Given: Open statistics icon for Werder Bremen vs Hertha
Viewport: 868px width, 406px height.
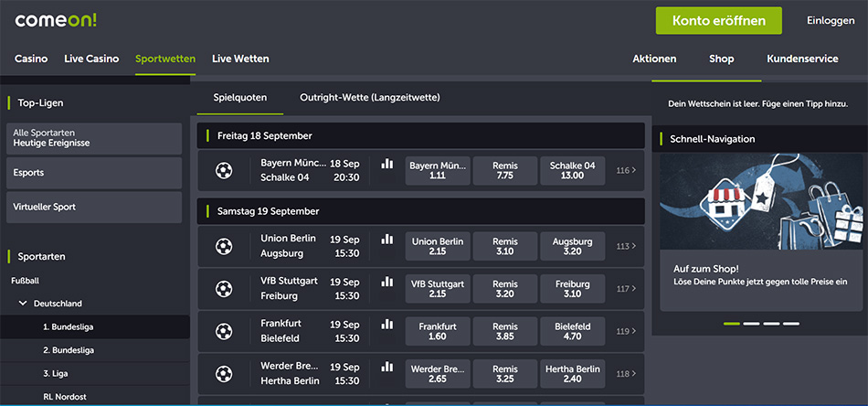Looking at the screenshot, I should click(387, 367).
